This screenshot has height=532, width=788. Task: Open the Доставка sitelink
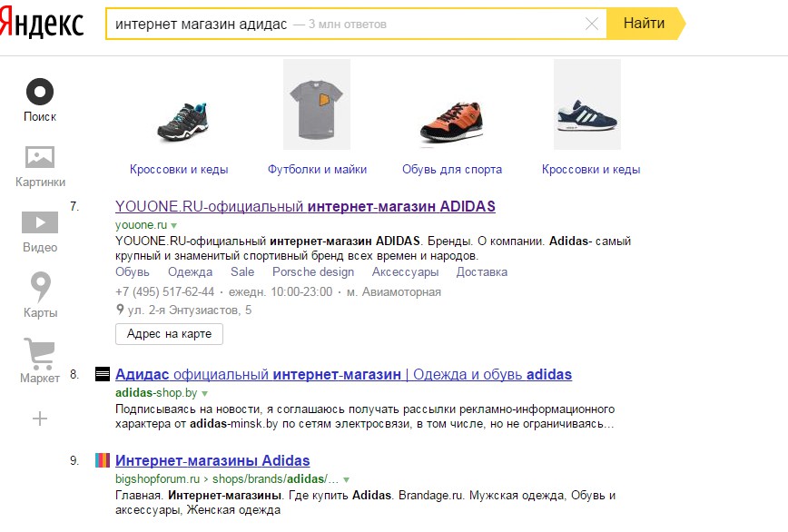pyautogui.click(x=481, y=271)
